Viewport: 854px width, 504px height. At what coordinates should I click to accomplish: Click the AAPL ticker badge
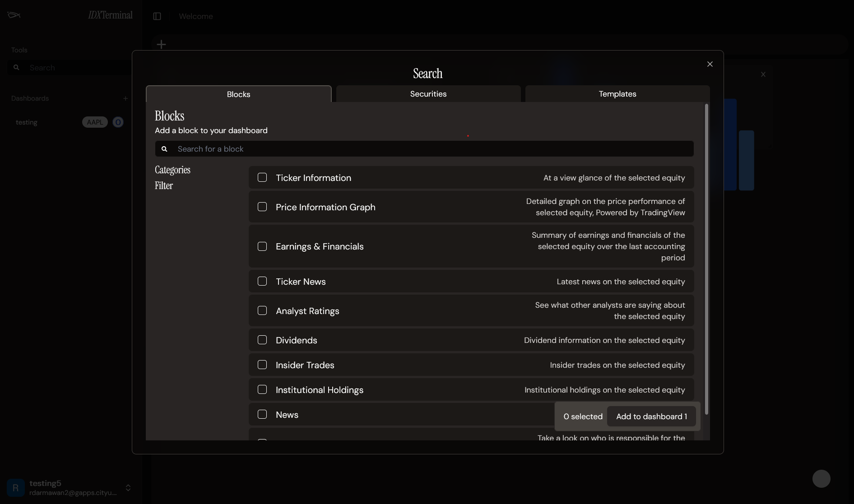click(95, 122)
